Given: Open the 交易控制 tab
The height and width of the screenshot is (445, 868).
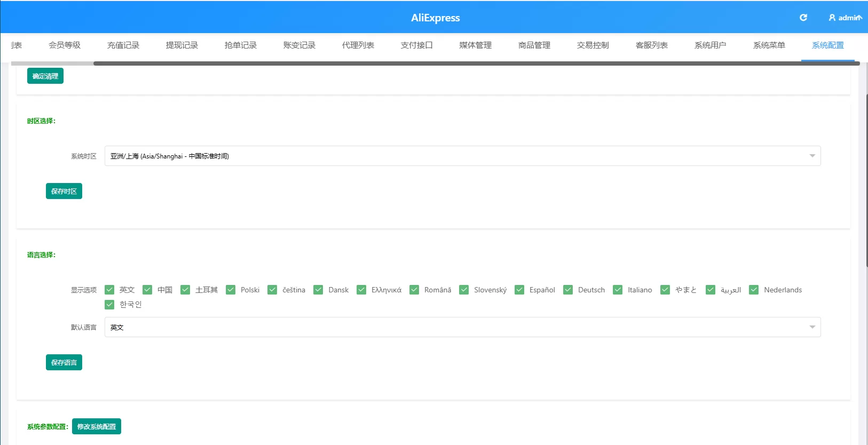Looking at the screenshot, I should coord(593,45).
